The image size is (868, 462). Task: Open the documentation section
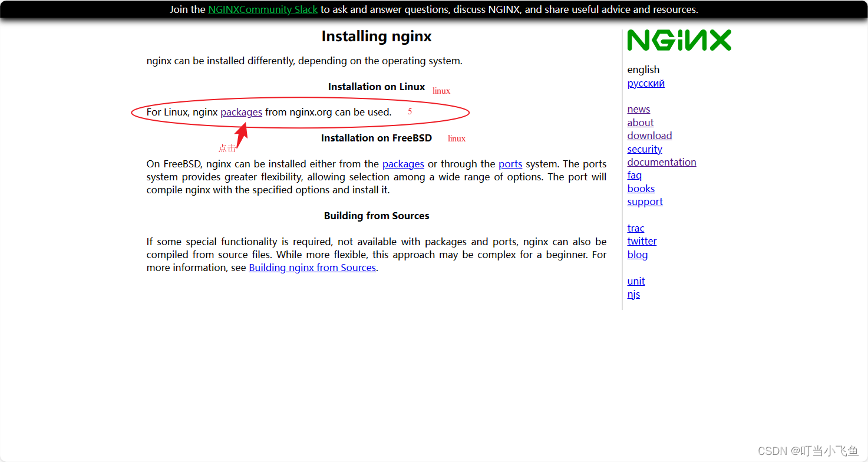661,162
